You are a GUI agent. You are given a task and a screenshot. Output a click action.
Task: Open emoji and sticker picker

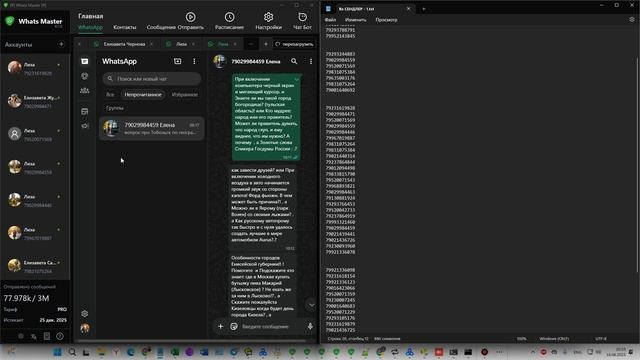[234, 326]
